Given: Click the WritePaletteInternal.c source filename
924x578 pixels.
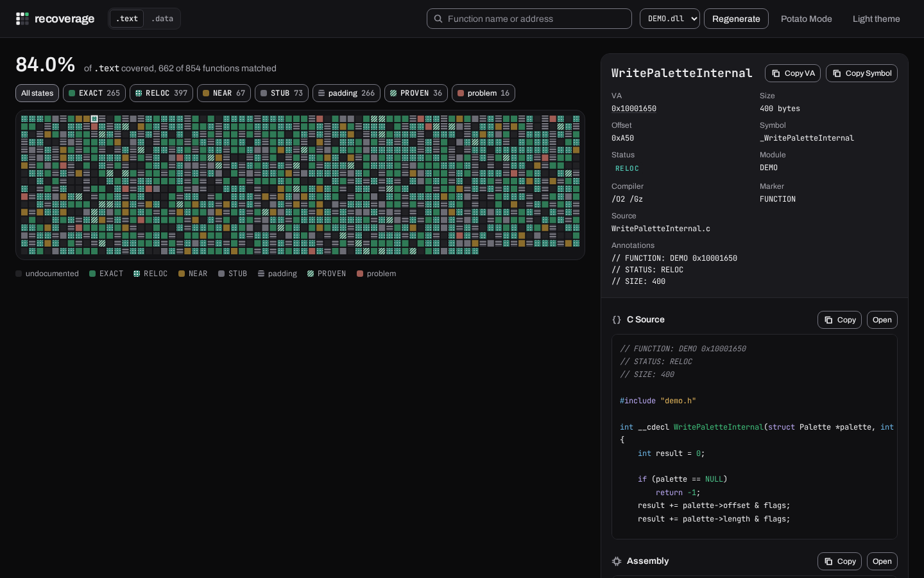Looking at the screenshot, I should [x=660, y=229].
